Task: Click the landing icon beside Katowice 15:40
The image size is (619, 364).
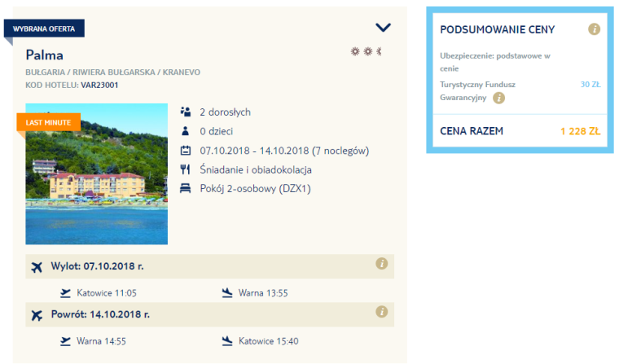Action: click(227, 341)
